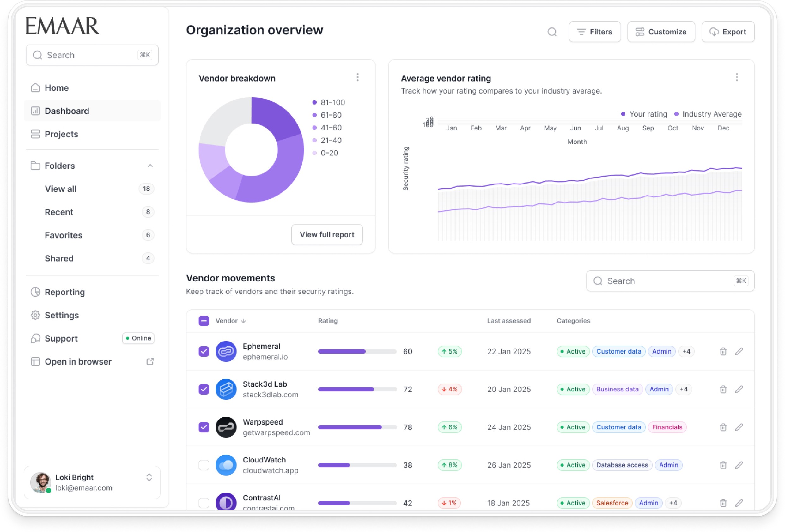Go to the Reporting page
The width and height of the screenshot is (785, 532).
coord(64,292)
